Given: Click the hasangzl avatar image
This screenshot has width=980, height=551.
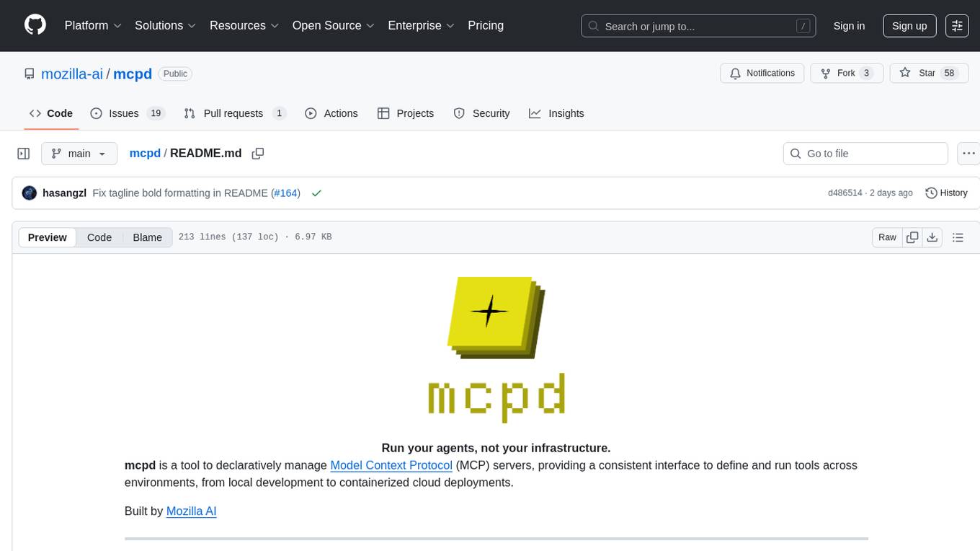Looking at the screenshot, I should tap(30, 193).
